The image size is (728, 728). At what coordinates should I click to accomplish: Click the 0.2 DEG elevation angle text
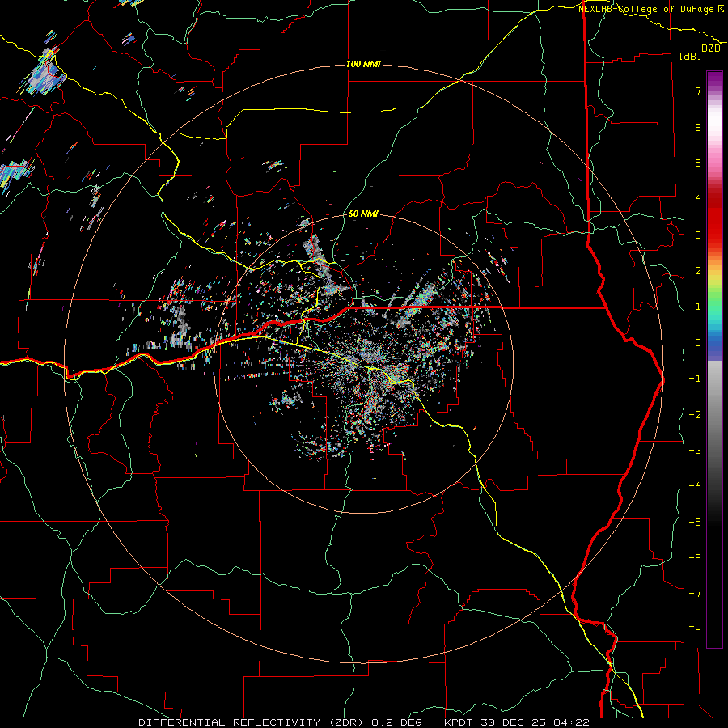tap(396, 722)
